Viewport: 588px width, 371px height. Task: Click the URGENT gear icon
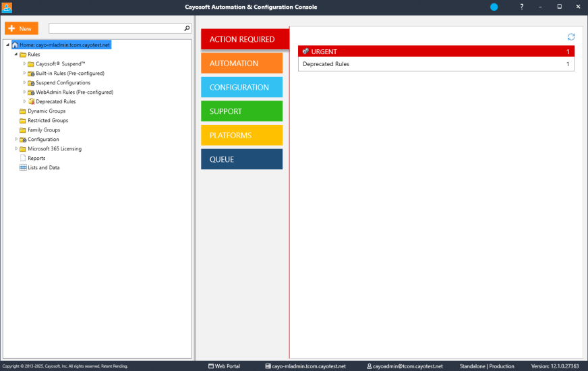coord(305,51)
